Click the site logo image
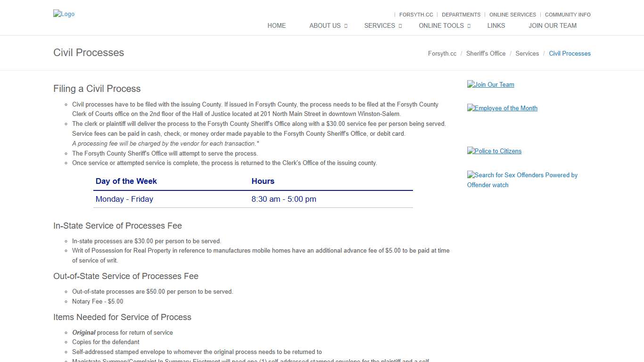 point(64,14)
